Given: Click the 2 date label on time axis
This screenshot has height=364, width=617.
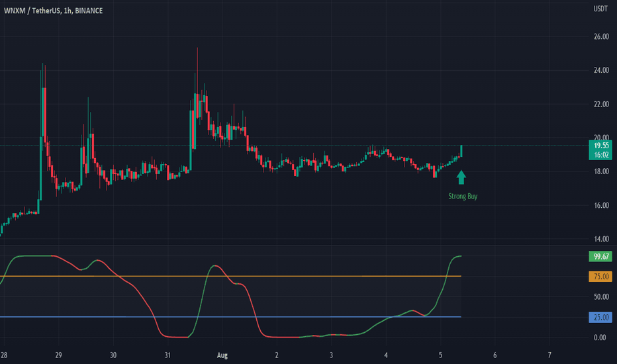Looking at the screenshot, I should pos(277,355).
